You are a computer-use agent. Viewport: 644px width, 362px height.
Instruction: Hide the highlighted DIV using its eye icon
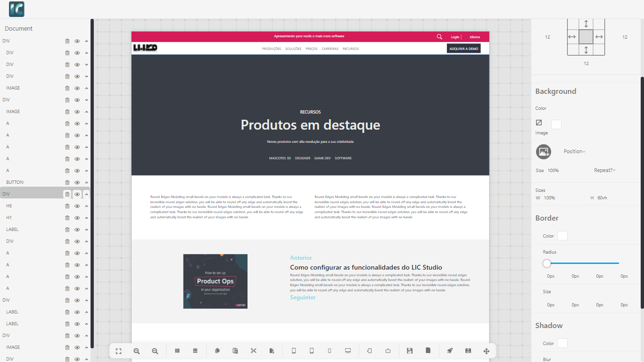[x=77, y=194]
